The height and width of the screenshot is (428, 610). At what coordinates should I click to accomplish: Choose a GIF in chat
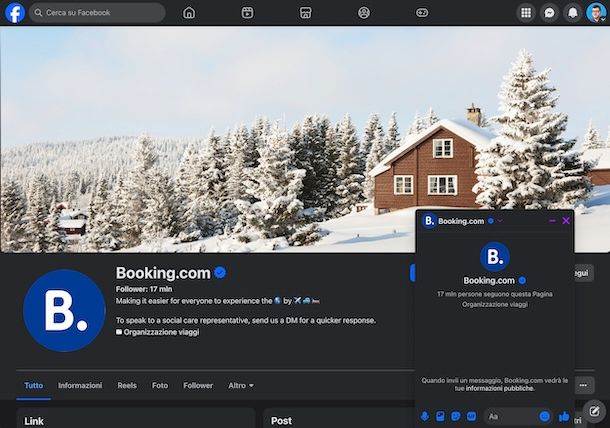(x=471, y=416)
